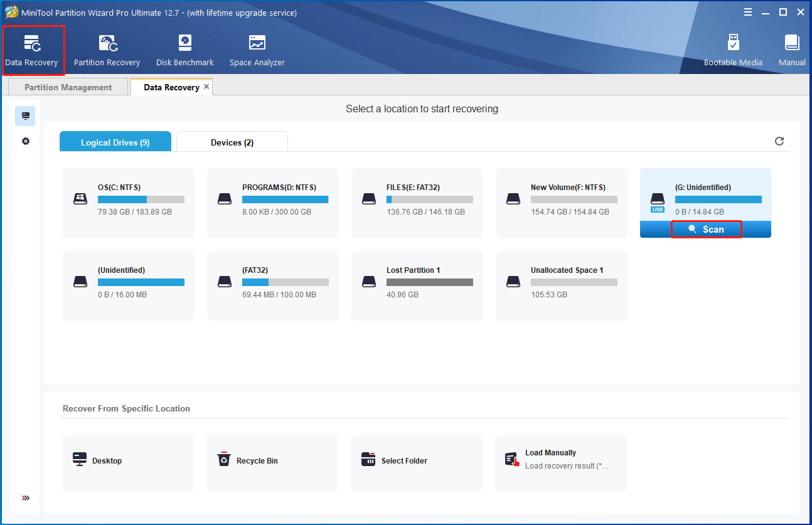Screen dimensions: 812x525
Task: Choose Select Folder to recover
Action: (417, 463)
